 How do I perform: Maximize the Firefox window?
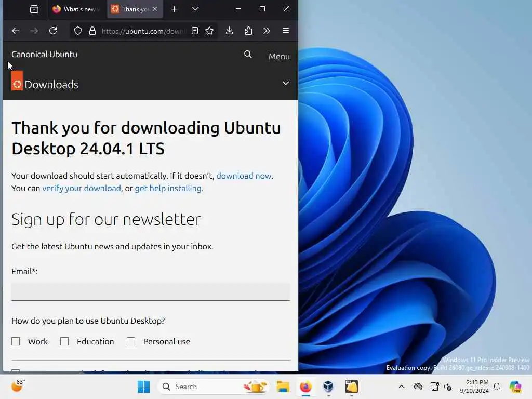coord(262,9)
